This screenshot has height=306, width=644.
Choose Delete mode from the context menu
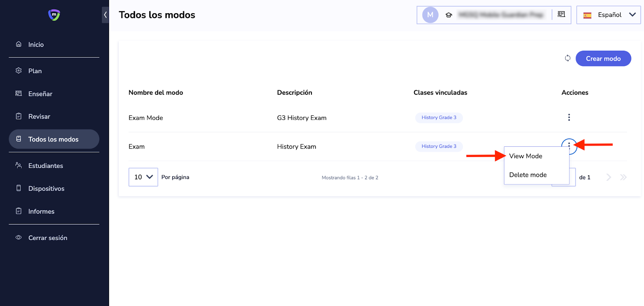click(528, 175)
